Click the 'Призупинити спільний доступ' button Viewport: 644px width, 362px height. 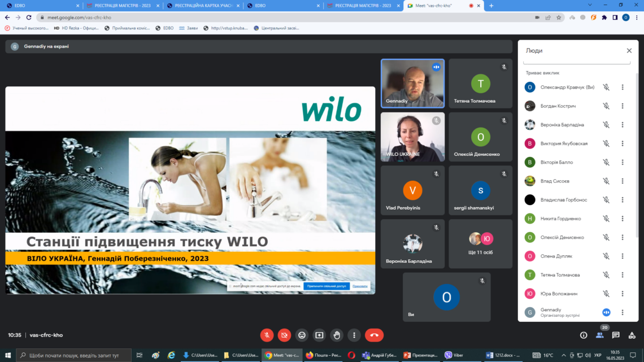(327, 286)
